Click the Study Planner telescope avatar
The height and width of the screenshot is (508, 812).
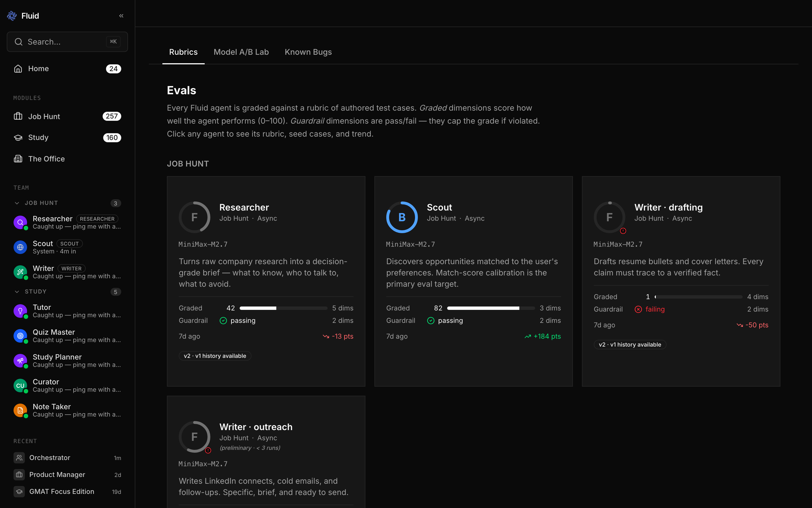pyautogui.click(x=20, y=360)
